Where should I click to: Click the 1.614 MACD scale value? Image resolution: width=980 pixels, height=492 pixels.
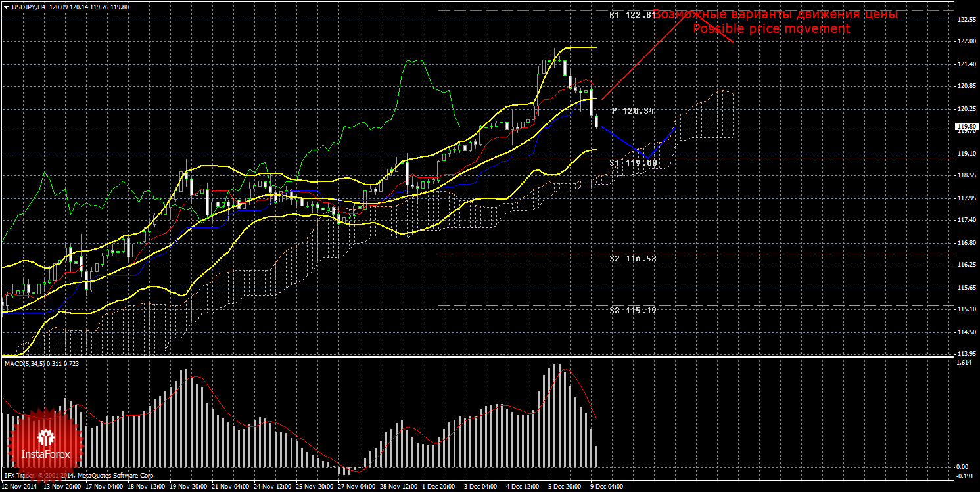964,363
